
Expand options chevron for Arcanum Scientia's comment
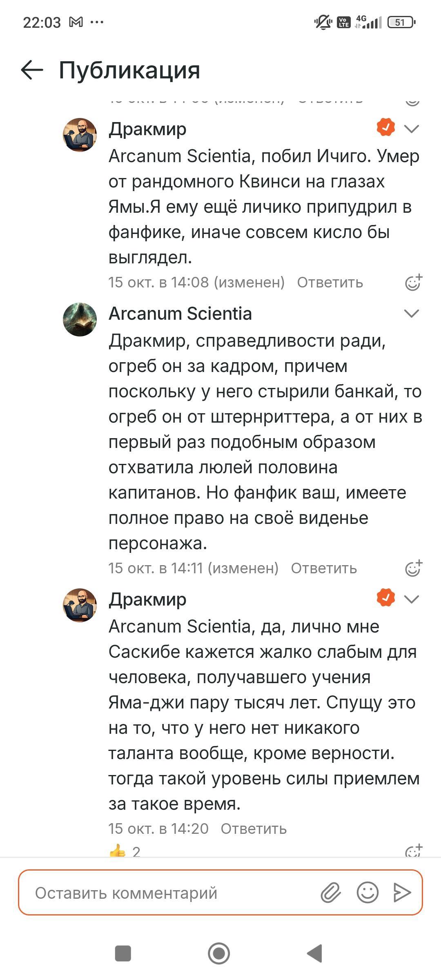[411, 314]
